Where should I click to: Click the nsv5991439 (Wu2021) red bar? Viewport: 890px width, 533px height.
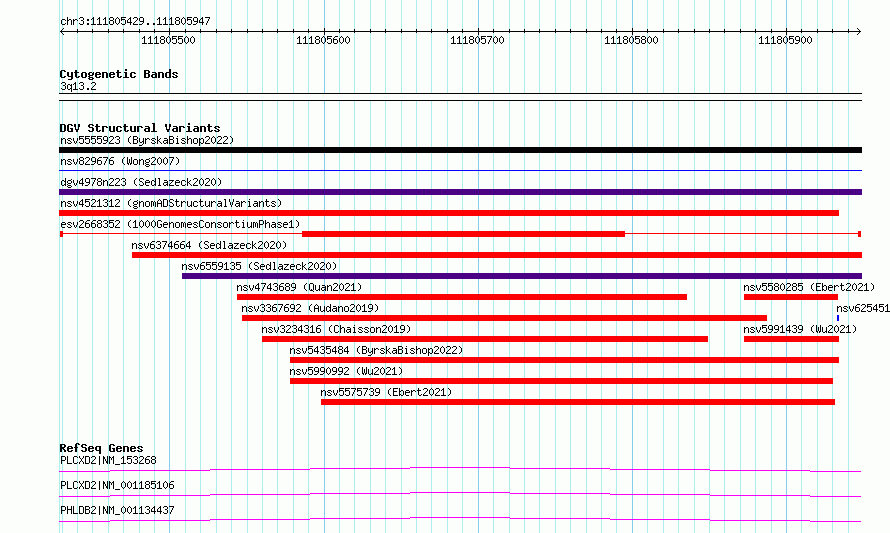(791, 339)
